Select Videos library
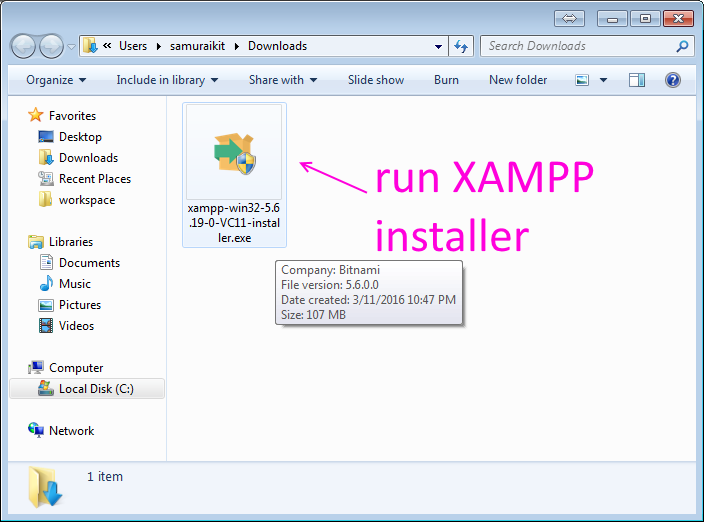 (x=76, y=326)
